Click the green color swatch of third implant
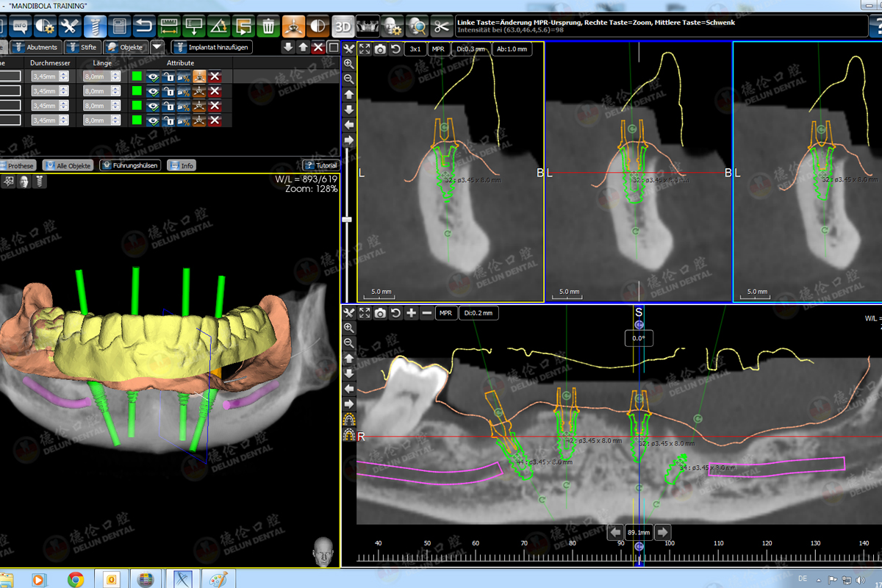The image size is (882, 588). 137,106
